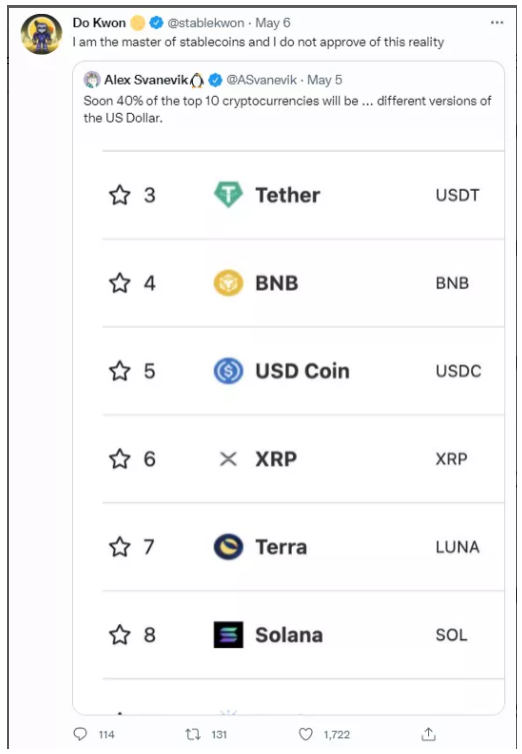Like the tweet with the heart icon
522x754 pixels.
tap(306, 734)
